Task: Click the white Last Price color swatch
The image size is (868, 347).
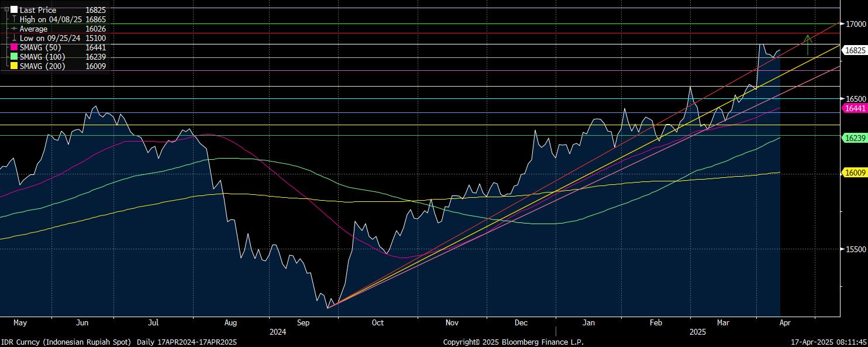Action: tap(14, 10)
